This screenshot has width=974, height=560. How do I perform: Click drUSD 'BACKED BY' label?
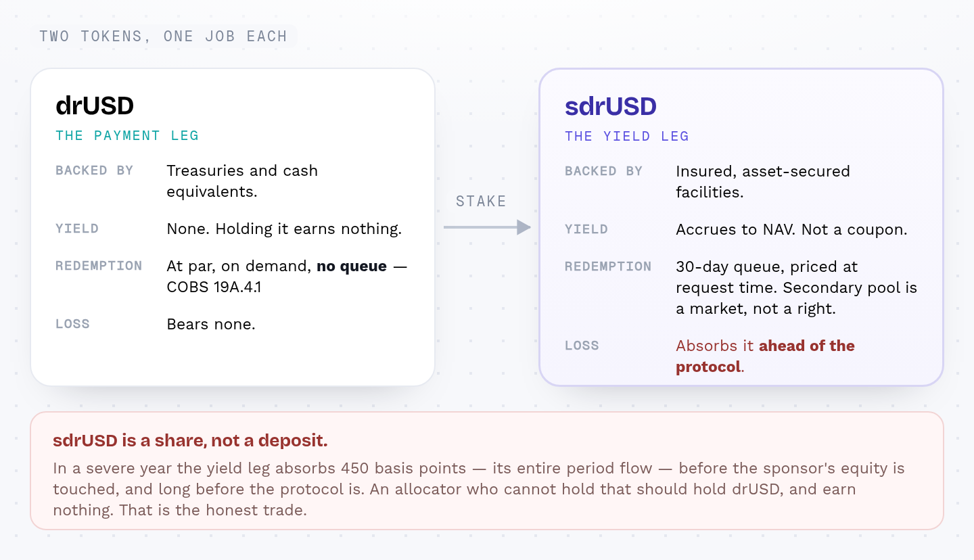(x=95, y=170)
